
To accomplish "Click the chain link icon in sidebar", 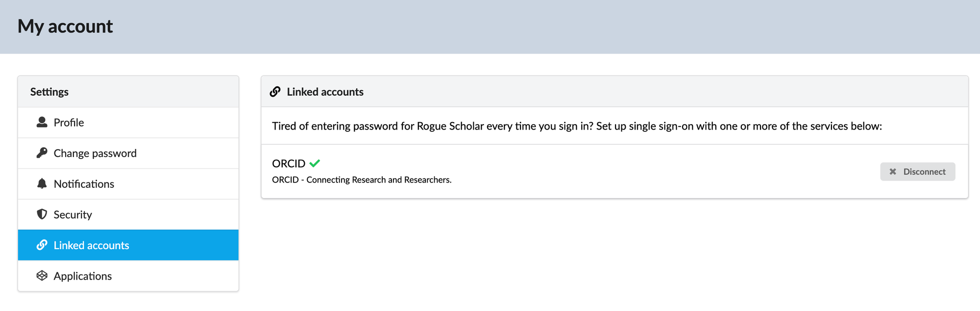I will [x=42, y=245].
